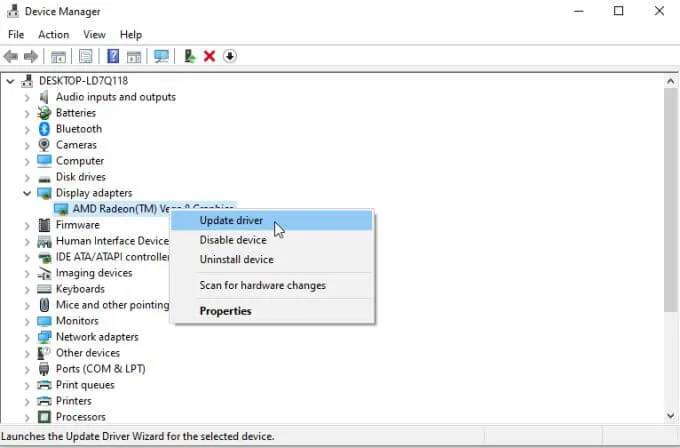Click the properties sheet toolbar icon

coord(85,56)
